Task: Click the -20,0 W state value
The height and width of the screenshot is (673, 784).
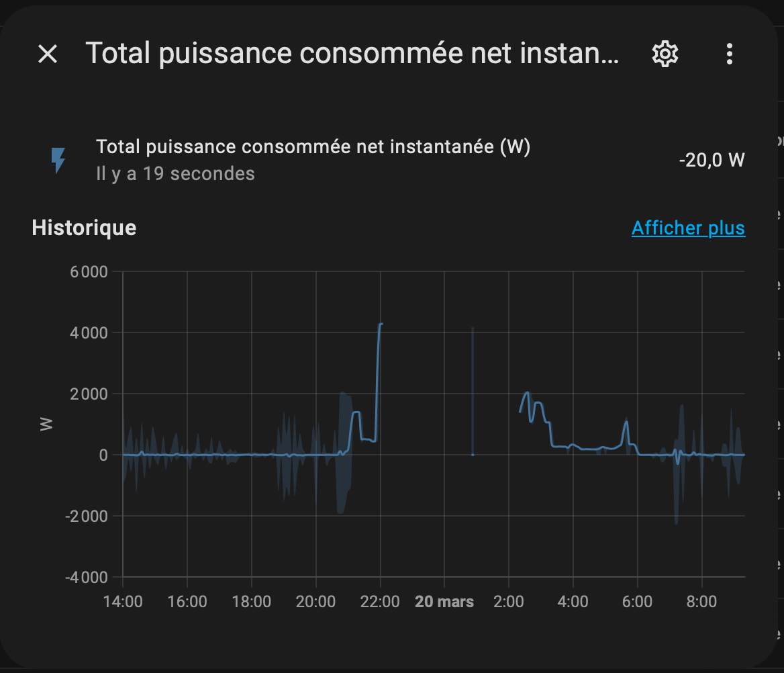Action: (712, 161)
